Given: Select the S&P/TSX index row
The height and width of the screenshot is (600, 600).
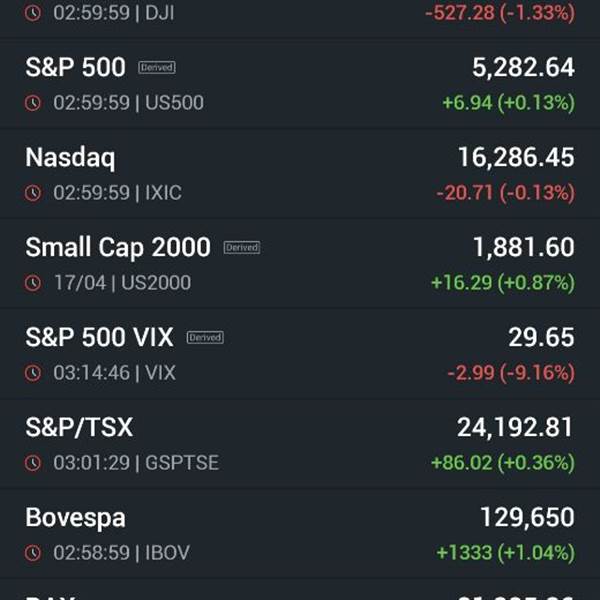Looking at the screenshot, I should coord(300,444).
